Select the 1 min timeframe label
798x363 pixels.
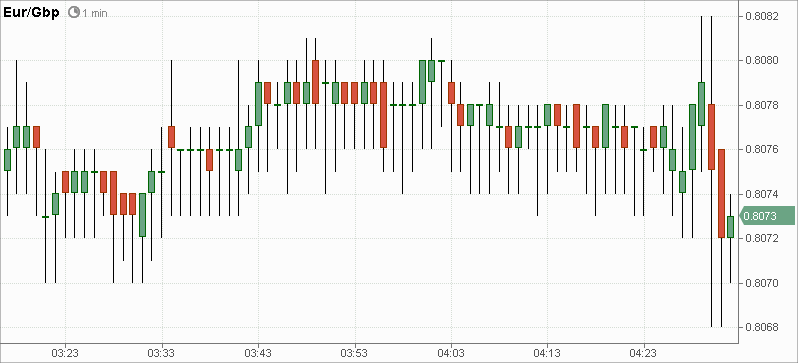tap(95, 13)
